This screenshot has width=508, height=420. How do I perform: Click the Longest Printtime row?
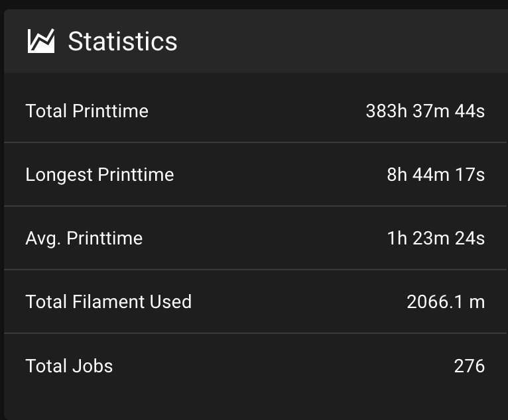click(256, 174)
